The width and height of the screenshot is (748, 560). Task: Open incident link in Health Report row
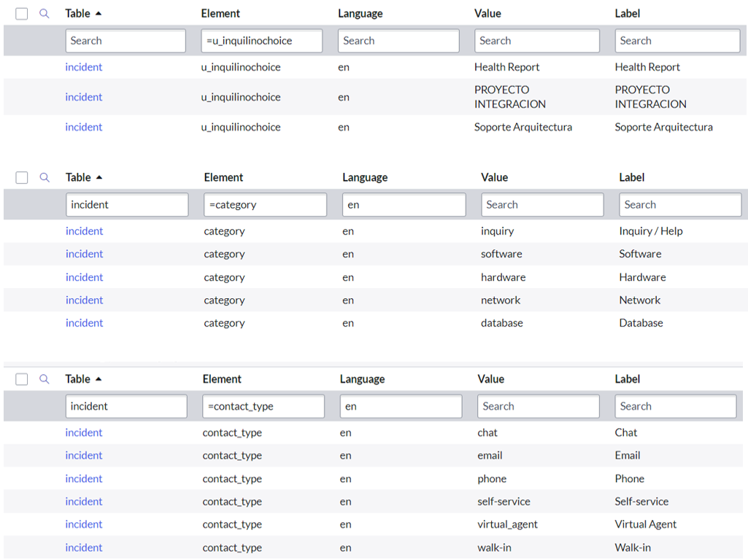(x=83, y=67)
